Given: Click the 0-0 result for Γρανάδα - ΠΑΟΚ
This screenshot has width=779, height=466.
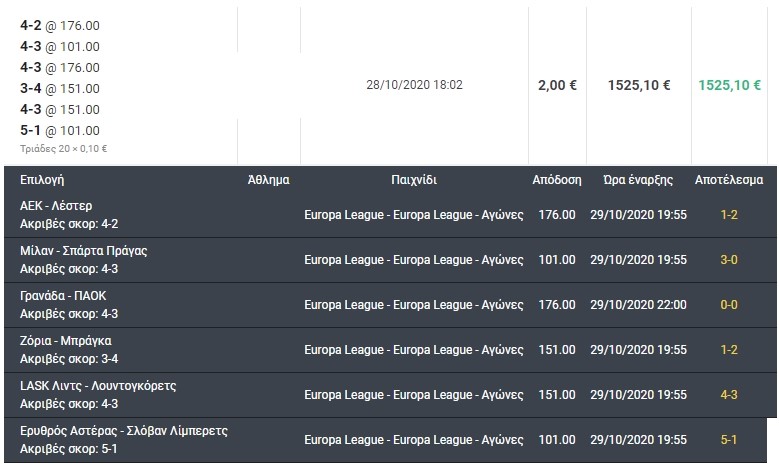Looking at the screenshot, I should pyautogui.click(x=729, y=305).
